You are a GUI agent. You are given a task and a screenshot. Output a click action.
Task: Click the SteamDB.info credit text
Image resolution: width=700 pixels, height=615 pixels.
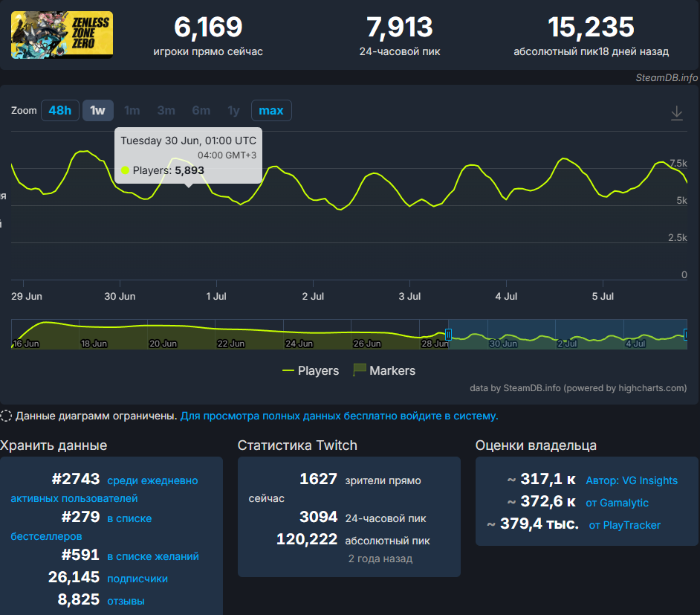667,78
